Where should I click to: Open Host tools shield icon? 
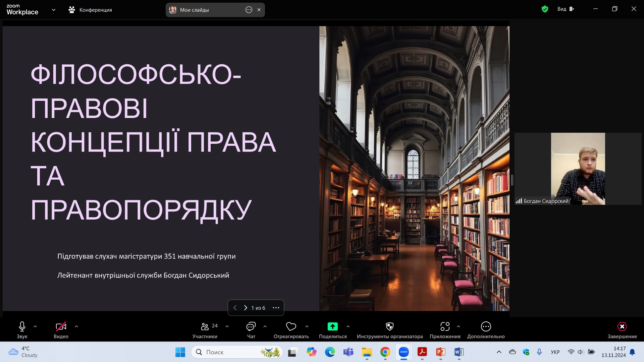click(389, 326)
